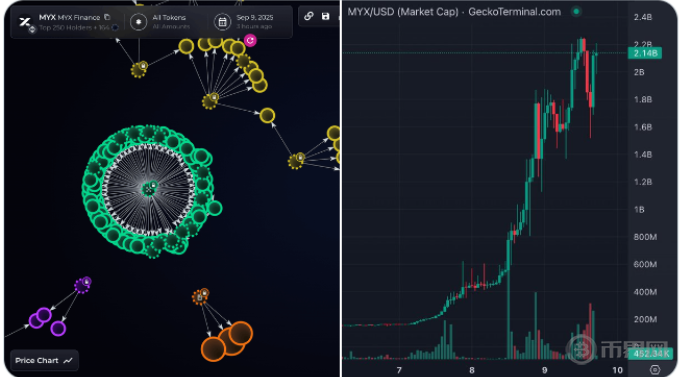Click the 400M axis label

[x=645, y=292]
